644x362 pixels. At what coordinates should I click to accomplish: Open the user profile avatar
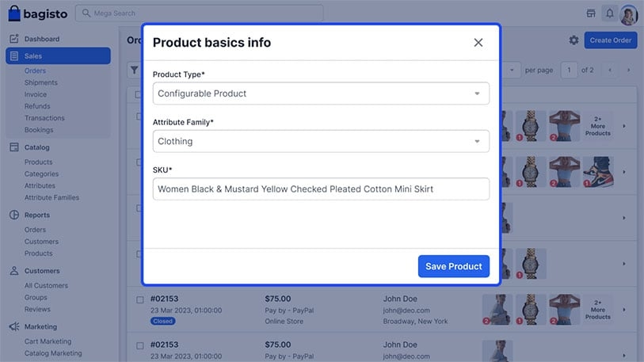tap(629, 14)
